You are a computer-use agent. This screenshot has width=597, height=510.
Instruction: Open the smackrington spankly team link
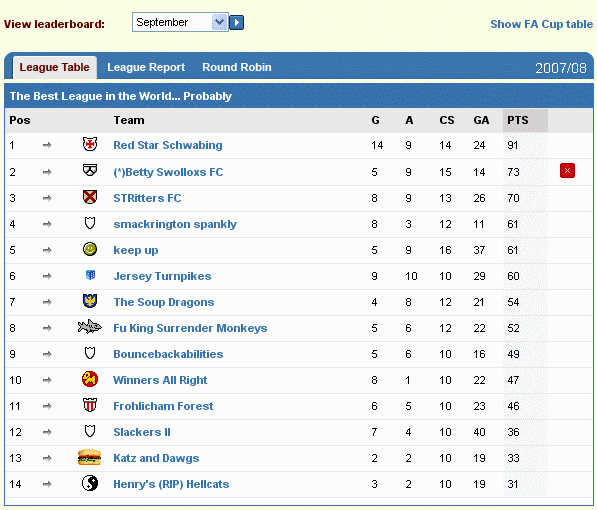tap(175, 224)
